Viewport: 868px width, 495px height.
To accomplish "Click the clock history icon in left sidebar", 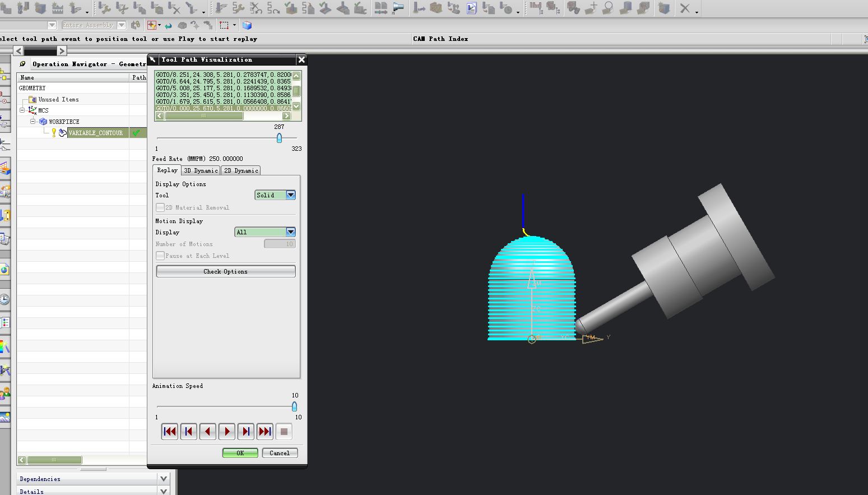I will 4,299.
